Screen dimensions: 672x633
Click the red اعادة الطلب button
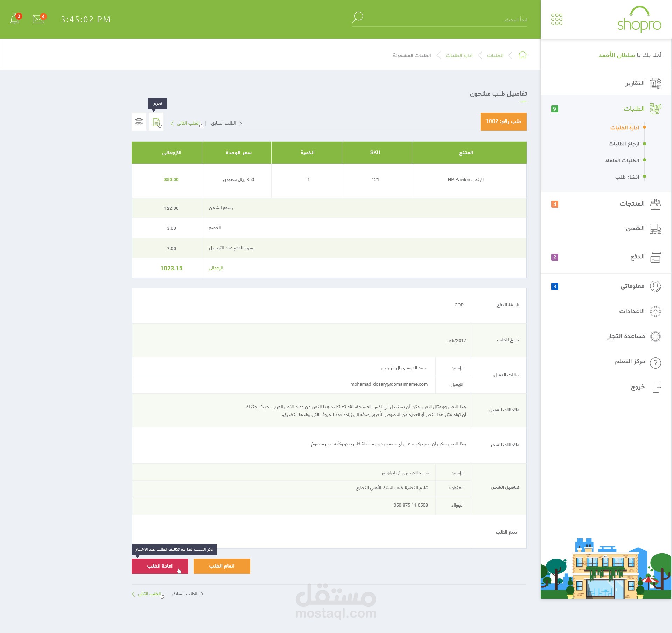pyautogui.click(x=160, y=566)
